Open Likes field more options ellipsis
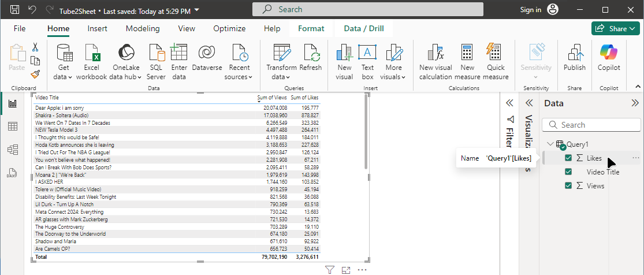Viewport: 644px width, 275px height. [x=636, y=158]
